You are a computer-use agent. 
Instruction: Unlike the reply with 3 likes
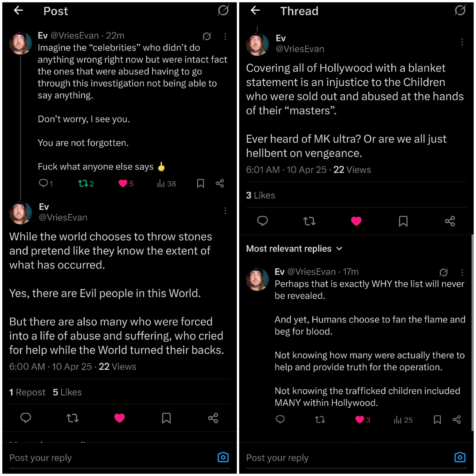coord(360,420)
